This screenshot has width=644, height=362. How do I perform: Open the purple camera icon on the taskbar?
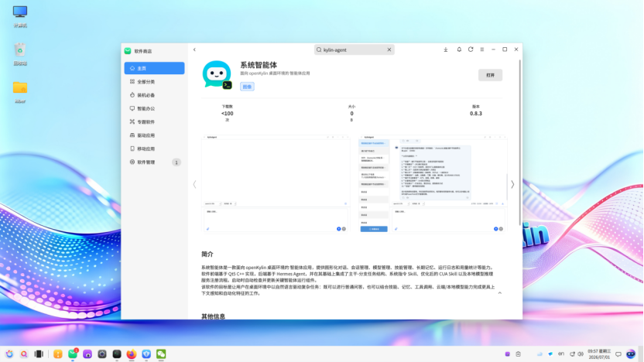pos(87,353)
